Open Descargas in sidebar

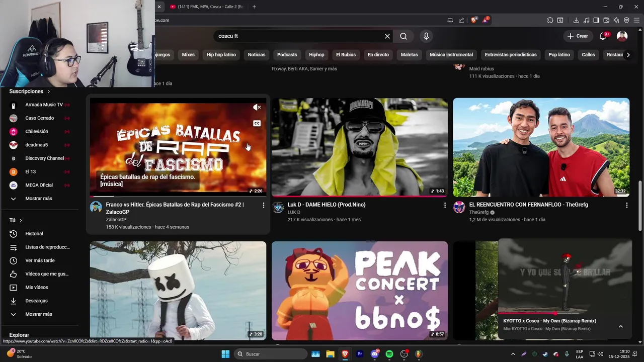click(40, 301)
